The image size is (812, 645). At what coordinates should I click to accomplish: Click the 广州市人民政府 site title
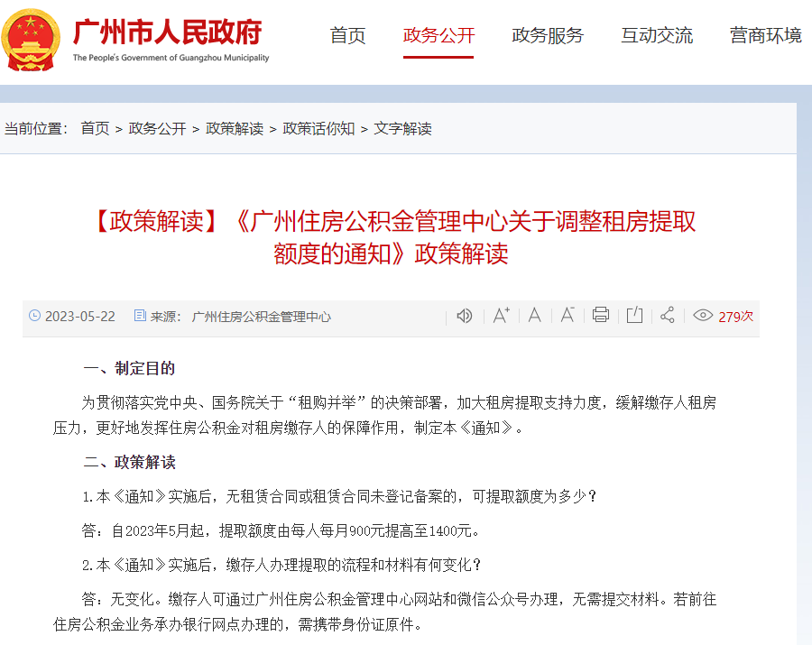[x=167, y=32]
